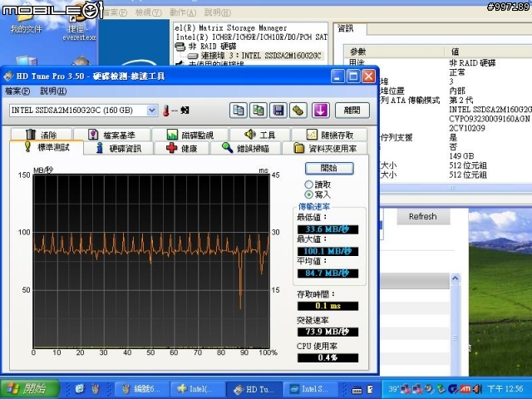This screenshot has height=399, width=532.
Task: Click the ATI tray icon
Action: pyautogui.click(x=465, y=389)
